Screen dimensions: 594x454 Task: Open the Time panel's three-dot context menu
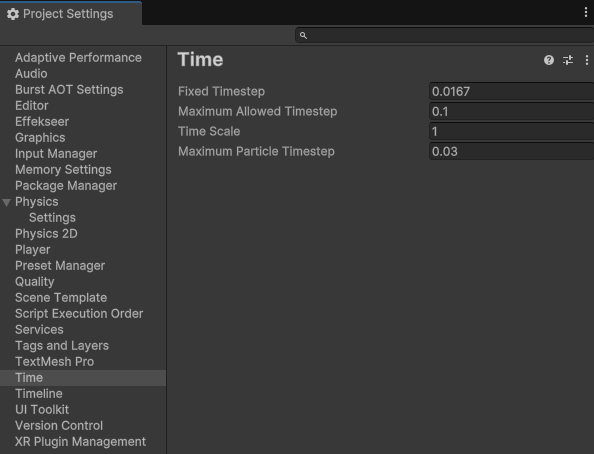coord(586,60)
